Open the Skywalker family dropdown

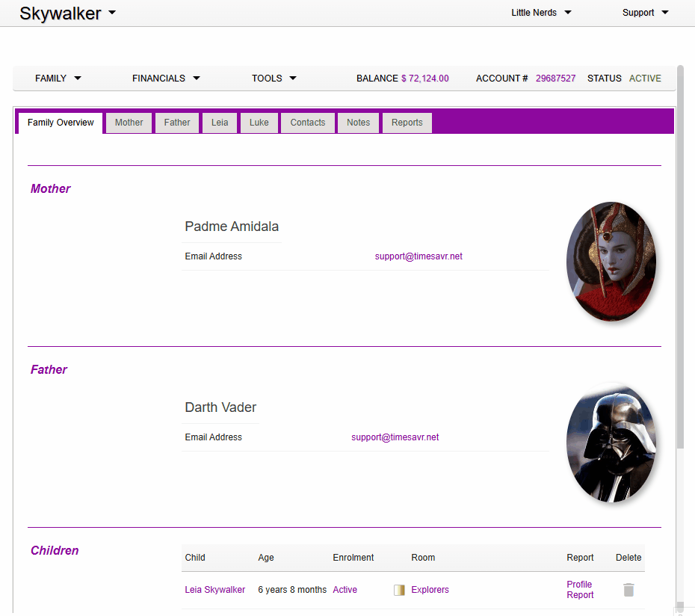tap(67, 13)
